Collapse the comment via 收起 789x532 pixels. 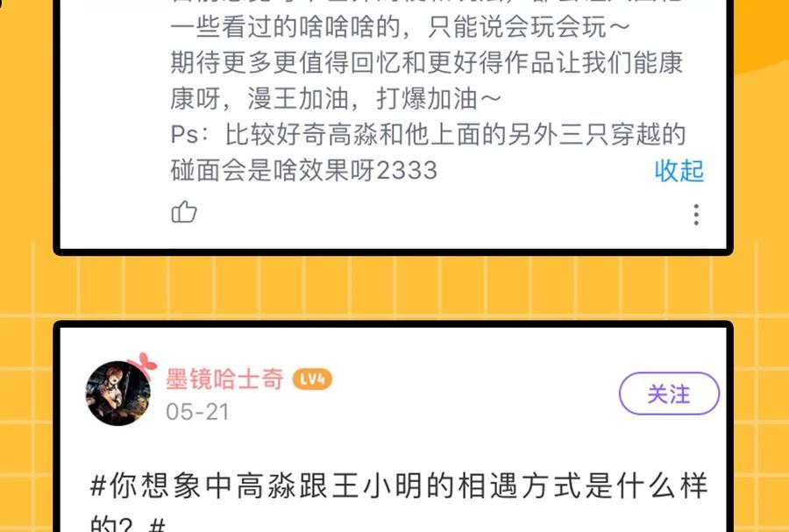pyautogui.click(x=679, y=171)
